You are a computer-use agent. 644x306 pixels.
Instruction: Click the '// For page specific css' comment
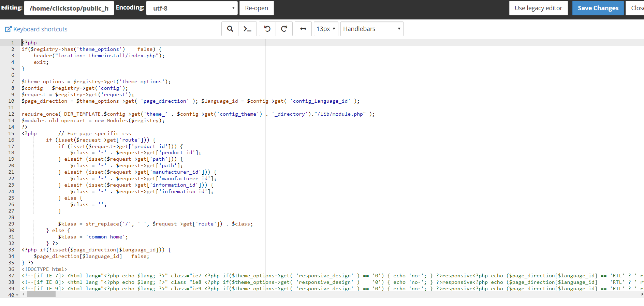coord(94,133)
